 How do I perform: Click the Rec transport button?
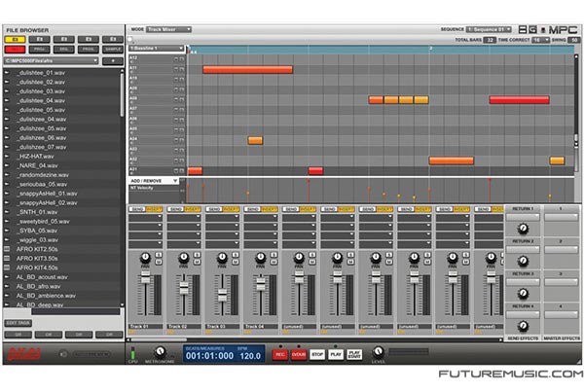(280, 355)
